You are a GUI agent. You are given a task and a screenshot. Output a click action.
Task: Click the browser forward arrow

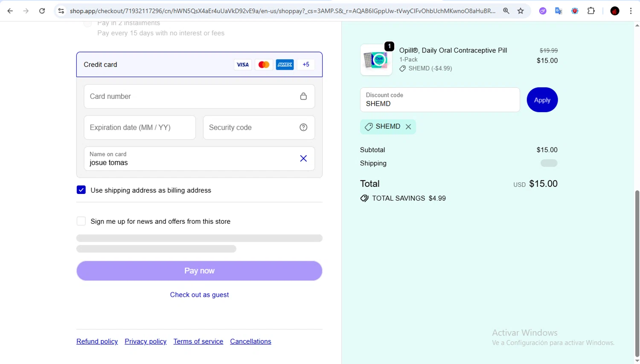26,11
